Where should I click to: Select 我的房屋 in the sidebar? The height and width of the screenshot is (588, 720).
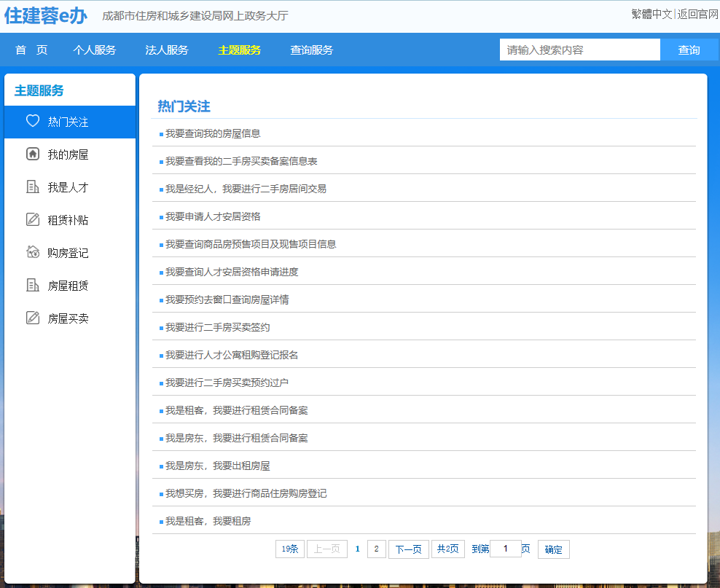[70, 154]
